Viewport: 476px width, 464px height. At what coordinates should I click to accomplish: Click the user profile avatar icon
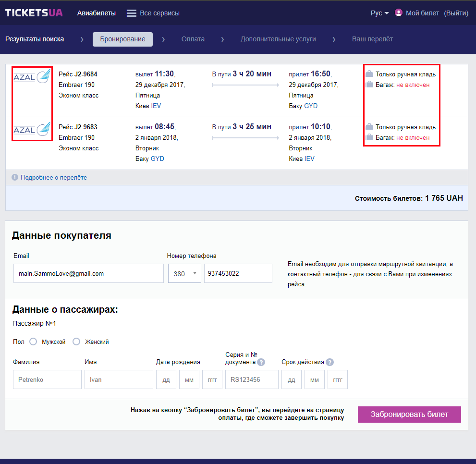[x=398, y=13]
